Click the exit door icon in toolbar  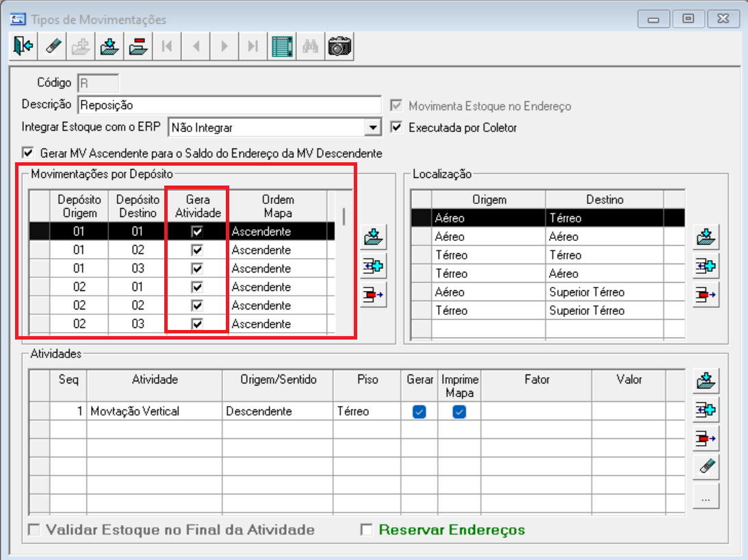pyautogui.click(x=23, y=47)
